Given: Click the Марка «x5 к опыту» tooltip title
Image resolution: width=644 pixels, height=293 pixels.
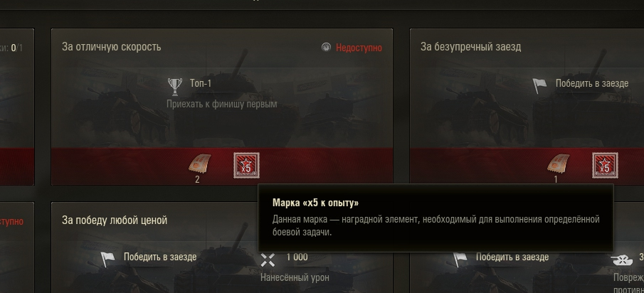Looking at the screenshot, I should click(315, 203).
